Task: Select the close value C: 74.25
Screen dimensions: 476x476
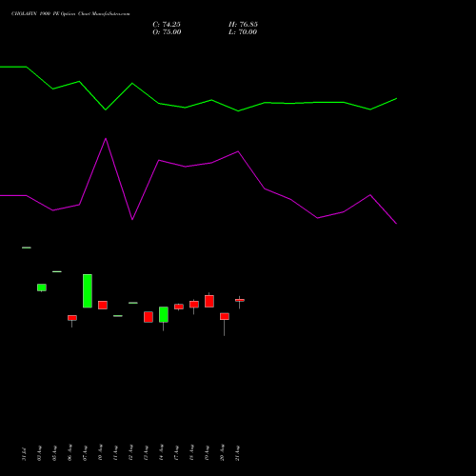Action: (x=167, y=24)
